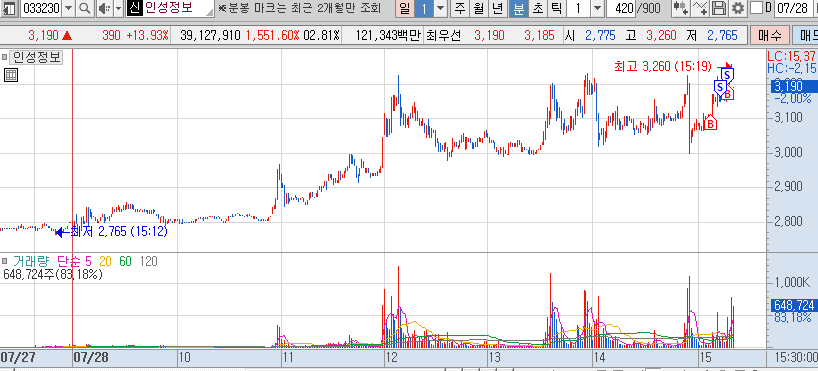Click the 거래량 volume indicator label
818x371 pixels.
[32, 261]
